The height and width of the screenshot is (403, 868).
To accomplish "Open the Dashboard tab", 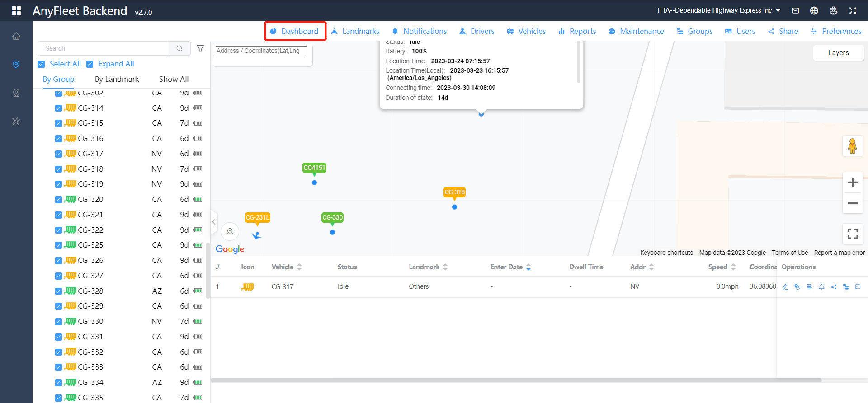I will (295, 31).
